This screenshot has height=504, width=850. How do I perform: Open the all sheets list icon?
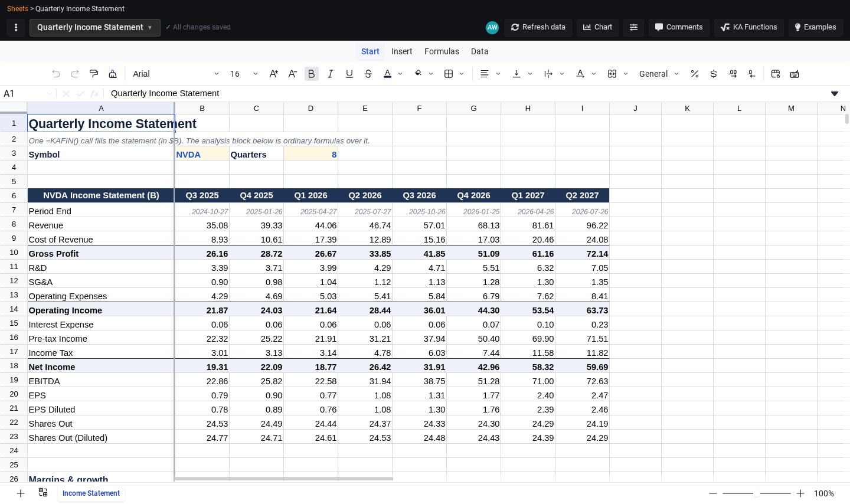(x=43, y=492)
